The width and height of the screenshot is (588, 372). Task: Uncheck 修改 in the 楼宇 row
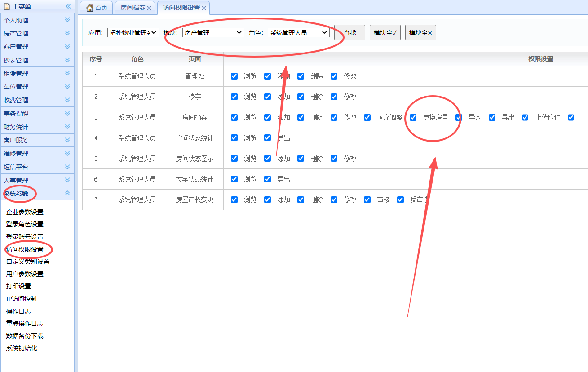334,97
